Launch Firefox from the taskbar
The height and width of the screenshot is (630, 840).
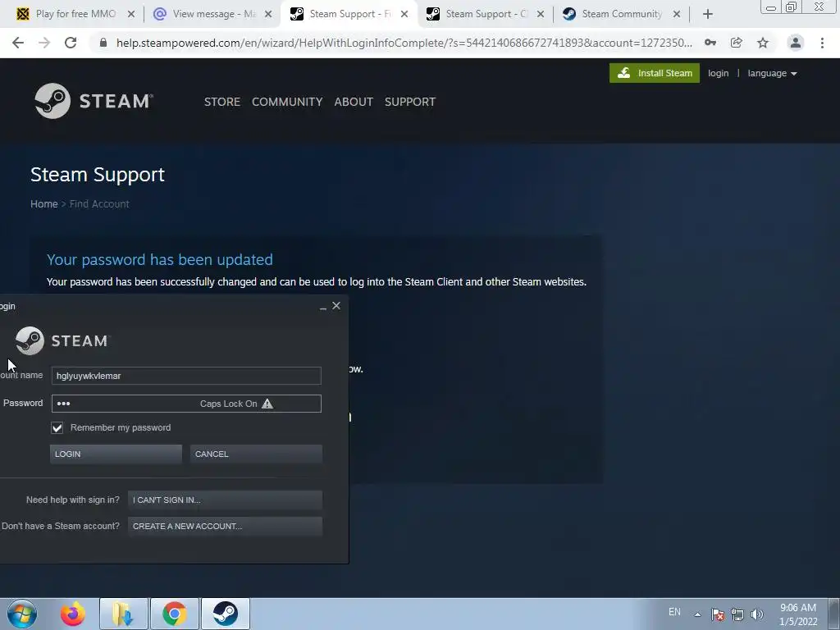(73, 614)
